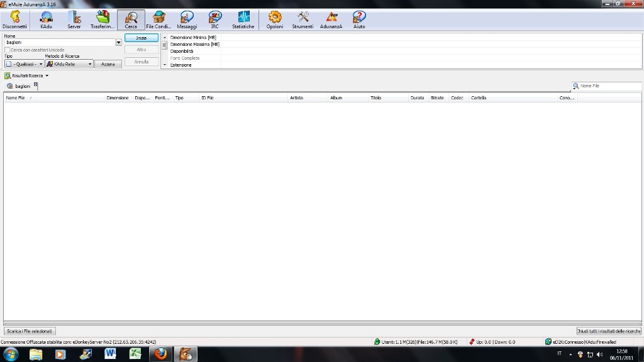
Task: Show the Statistiche graphs
Action: coord(243,20)
